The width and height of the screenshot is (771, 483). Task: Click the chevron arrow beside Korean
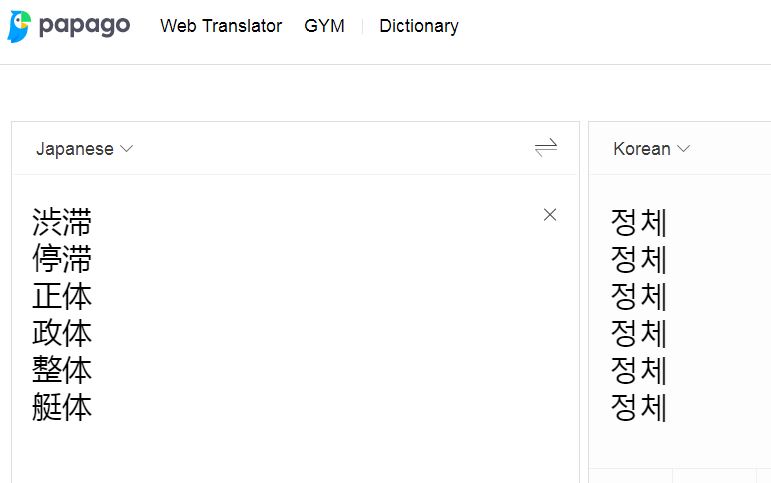(683, 149)
